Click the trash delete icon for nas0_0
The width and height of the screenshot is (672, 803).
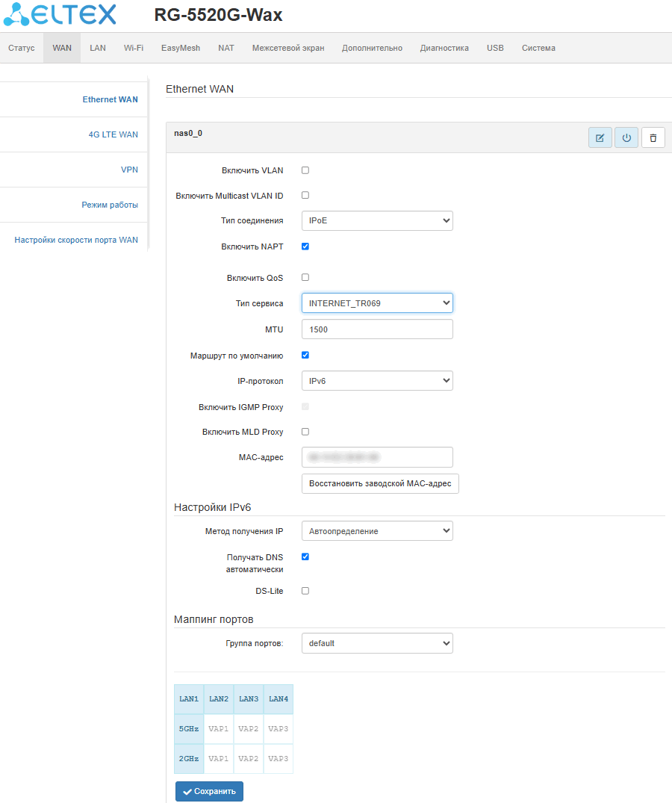(653, 138)
